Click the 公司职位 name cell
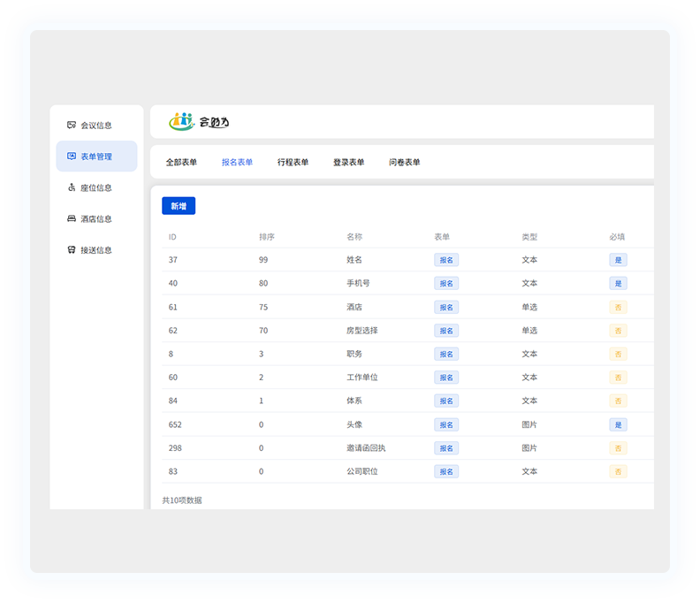 click(x=362, y=471)
